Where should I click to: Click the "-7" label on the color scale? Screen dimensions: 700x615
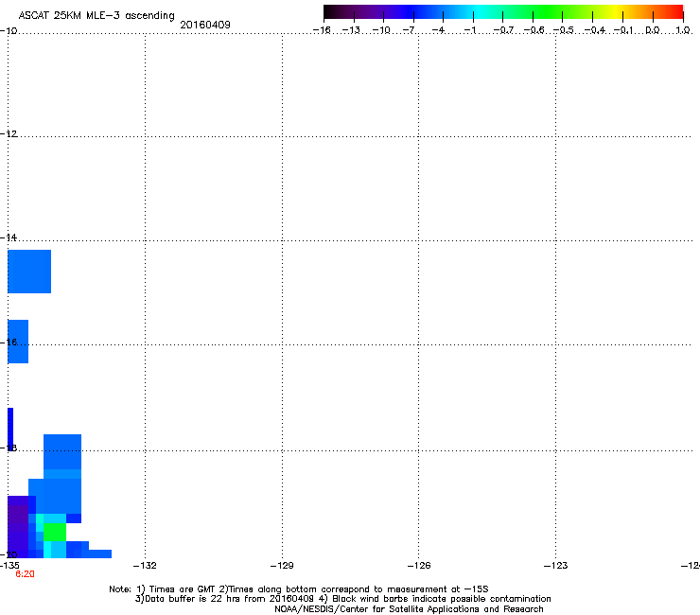click(x=409, y=30)
